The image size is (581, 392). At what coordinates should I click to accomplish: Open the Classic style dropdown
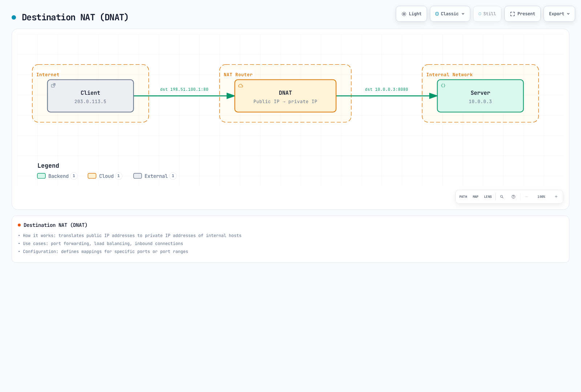click(x=450, y=14)
